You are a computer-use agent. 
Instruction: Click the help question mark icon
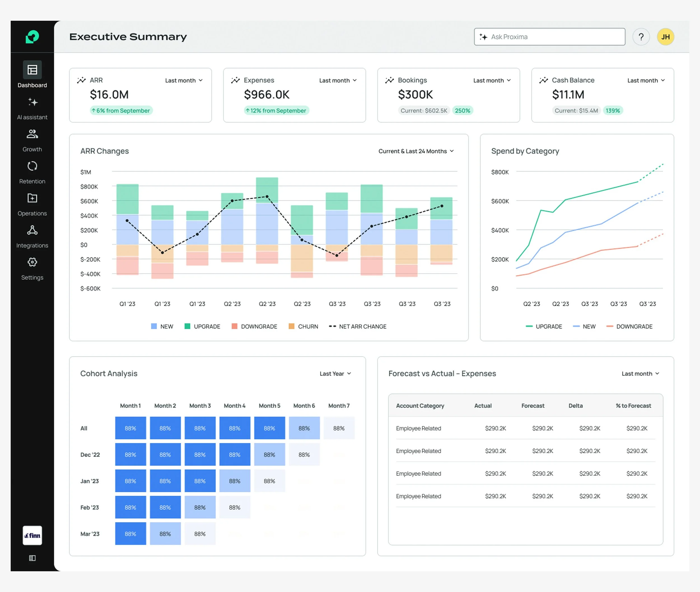coord(641,37)
